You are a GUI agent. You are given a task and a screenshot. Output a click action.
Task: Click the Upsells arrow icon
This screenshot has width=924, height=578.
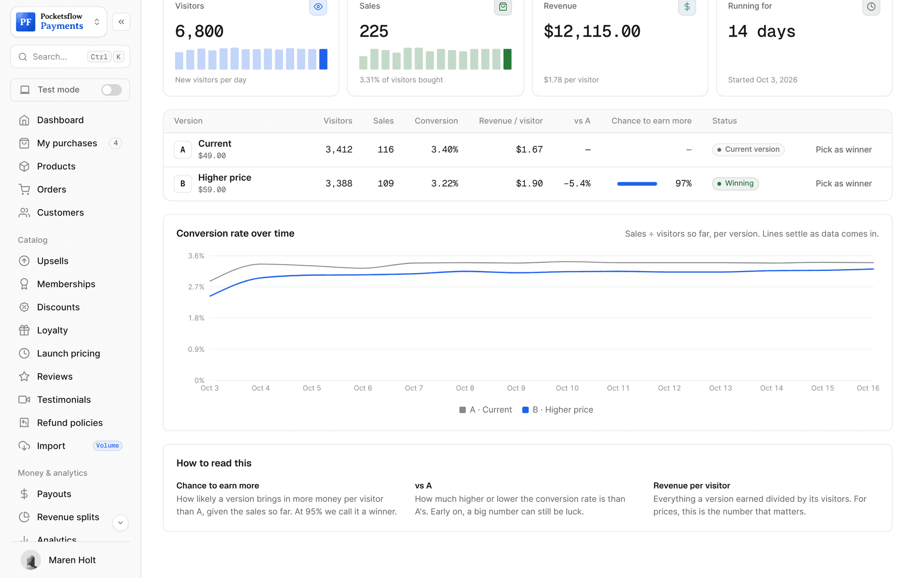(x=24, y=261)
